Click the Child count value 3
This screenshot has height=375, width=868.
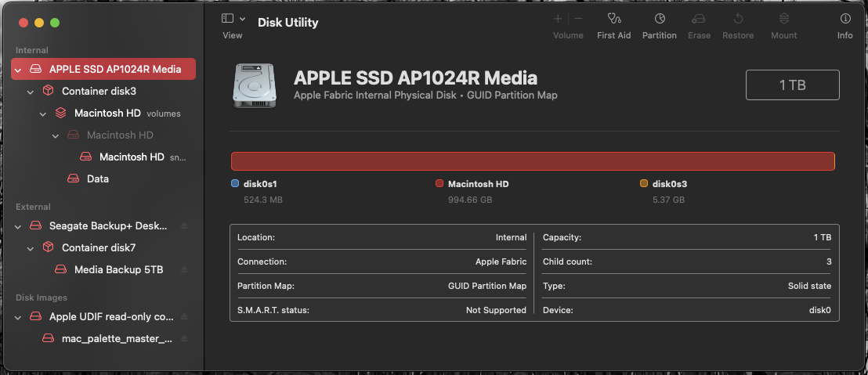[x=829, y=261]
